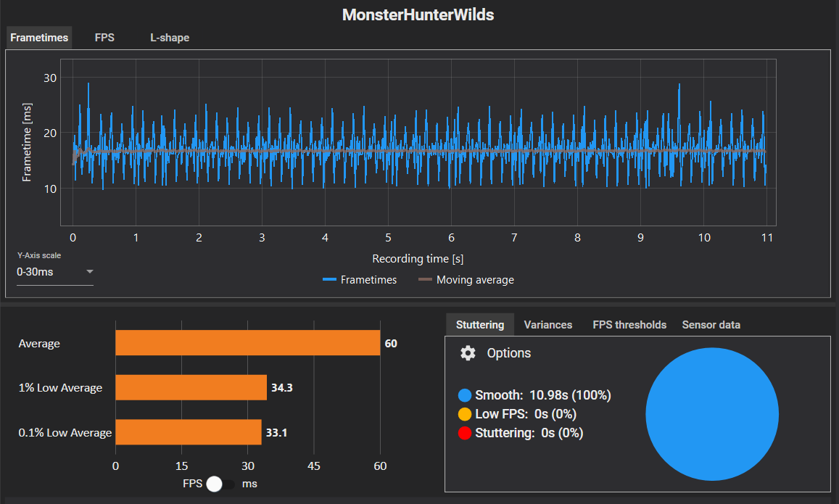839x504 pixels.
Task: Click the '1% Low Average' label
Action: 60,388
